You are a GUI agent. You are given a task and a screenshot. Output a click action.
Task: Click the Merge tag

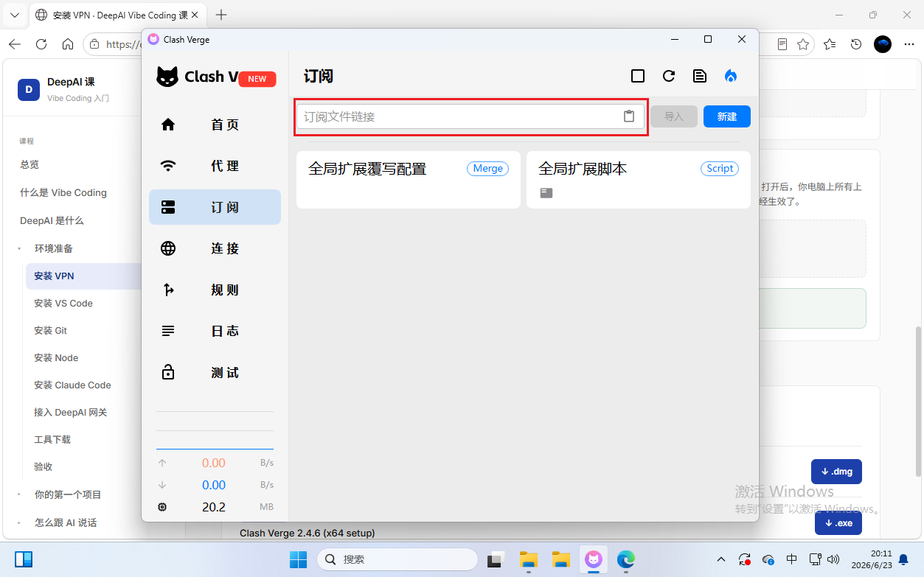488,169
